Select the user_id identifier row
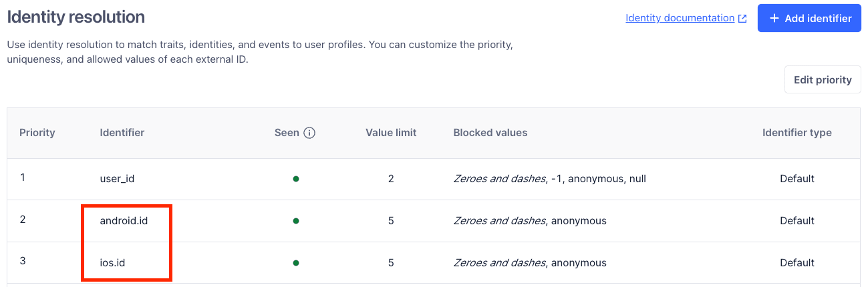This screenshot has width=868, height=287. [118, 179]
